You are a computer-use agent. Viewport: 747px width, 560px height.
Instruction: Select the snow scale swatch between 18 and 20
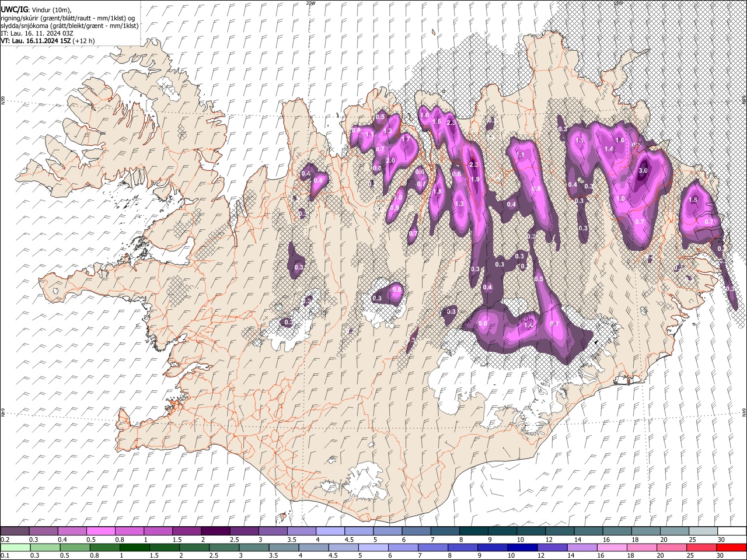tap(645, 531)
